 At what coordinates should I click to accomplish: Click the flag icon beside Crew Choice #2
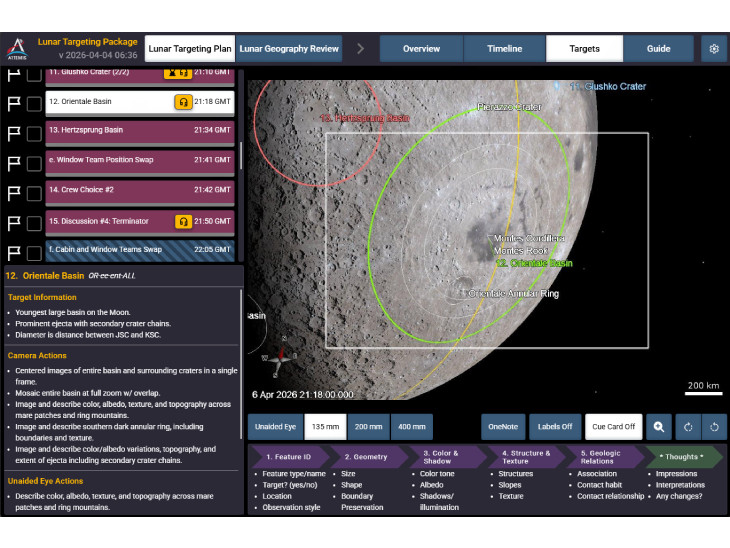click(x=14, y=192)
